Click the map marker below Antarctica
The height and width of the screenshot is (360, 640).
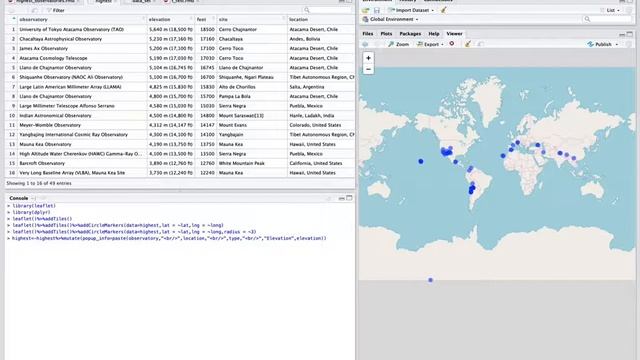click(430, 280)
